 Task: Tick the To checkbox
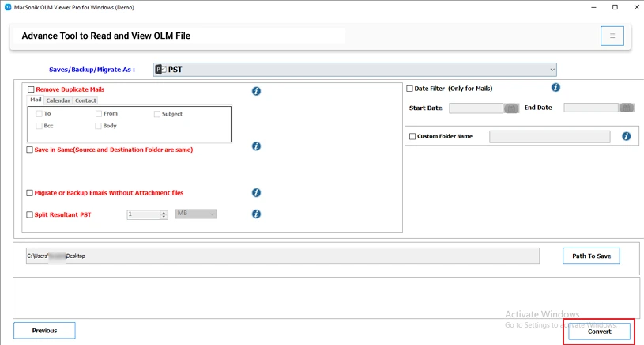click(x=39, y=113)
